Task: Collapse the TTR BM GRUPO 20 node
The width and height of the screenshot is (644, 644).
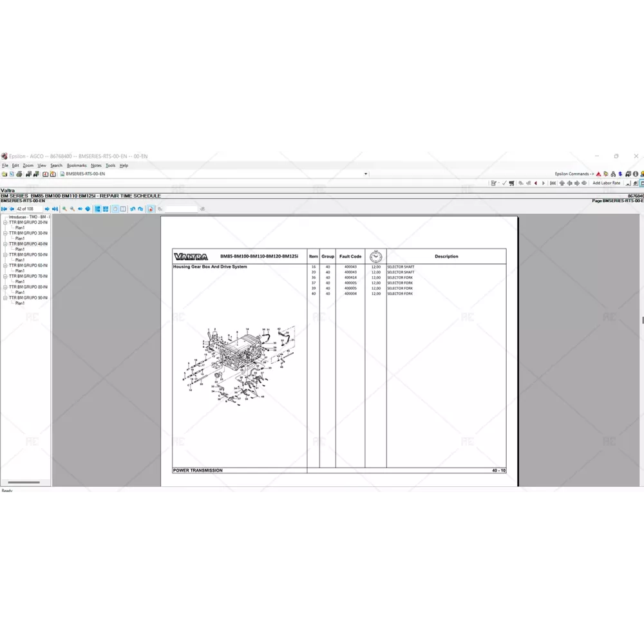Action: [5, 223]
